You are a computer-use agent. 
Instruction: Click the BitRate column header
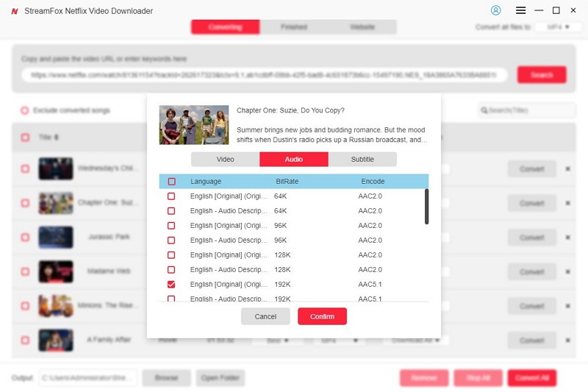(x=287, y=182)
